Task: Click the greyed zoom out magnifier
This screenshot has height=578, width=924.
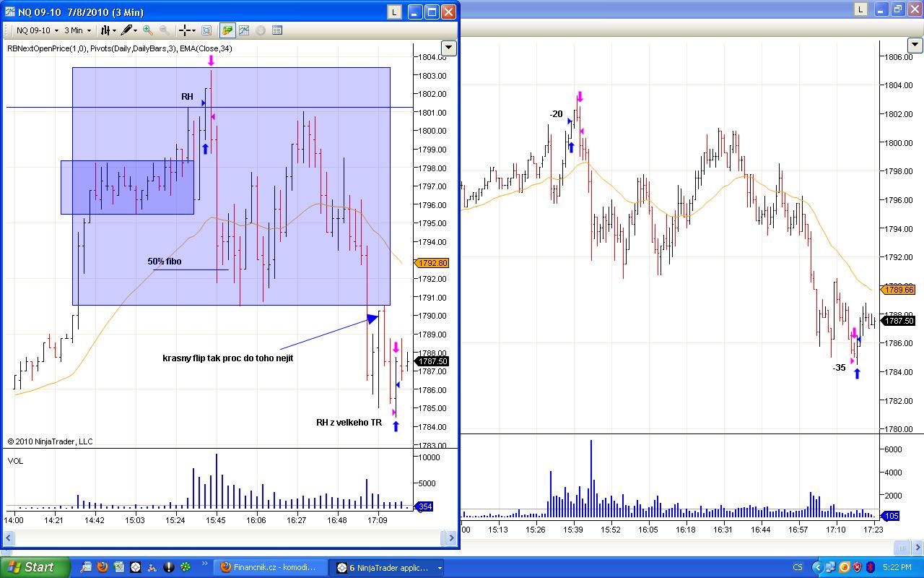Action: tap(165, 30)
